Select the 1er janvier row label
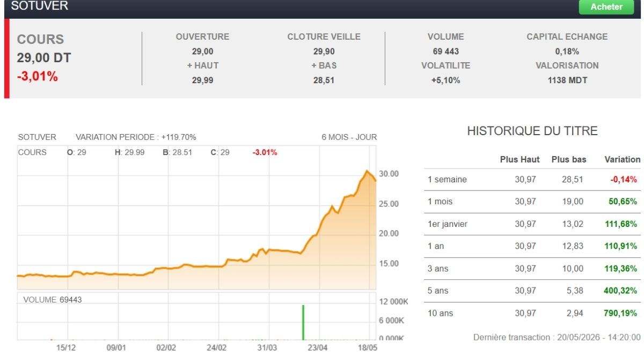 point(448,224)
